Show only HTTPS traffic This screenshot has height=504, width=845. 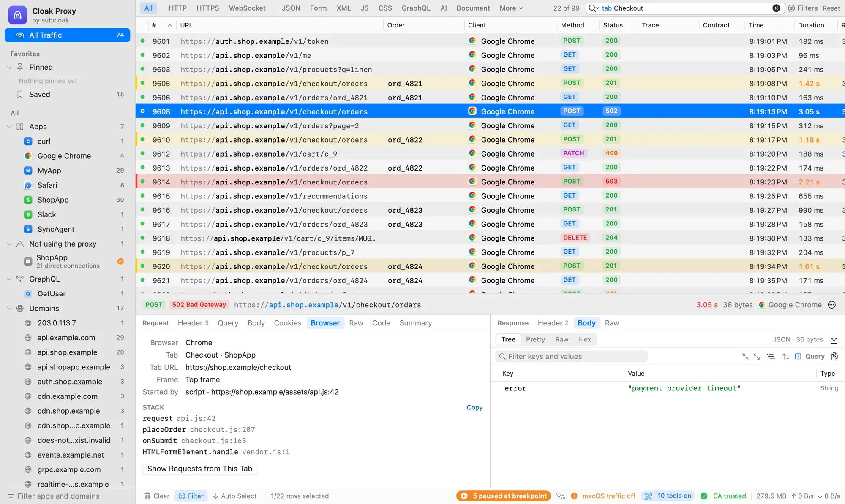point(207,8)
